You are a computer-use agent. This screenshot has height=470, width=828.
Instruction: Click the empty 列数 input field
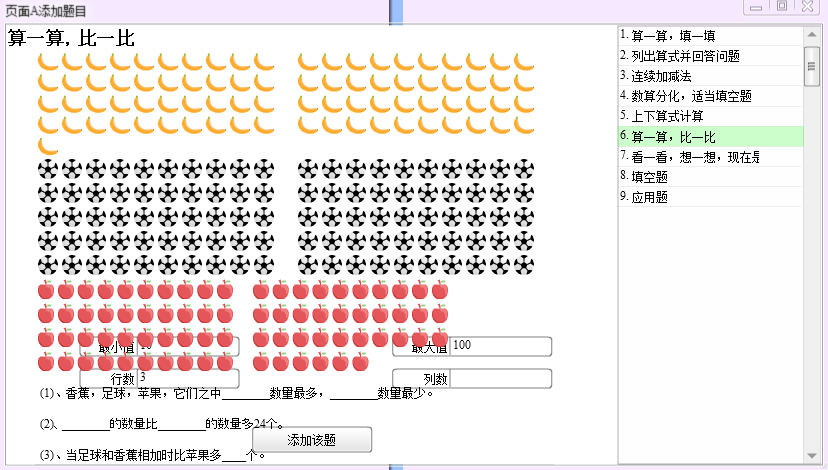click(501, 378)
